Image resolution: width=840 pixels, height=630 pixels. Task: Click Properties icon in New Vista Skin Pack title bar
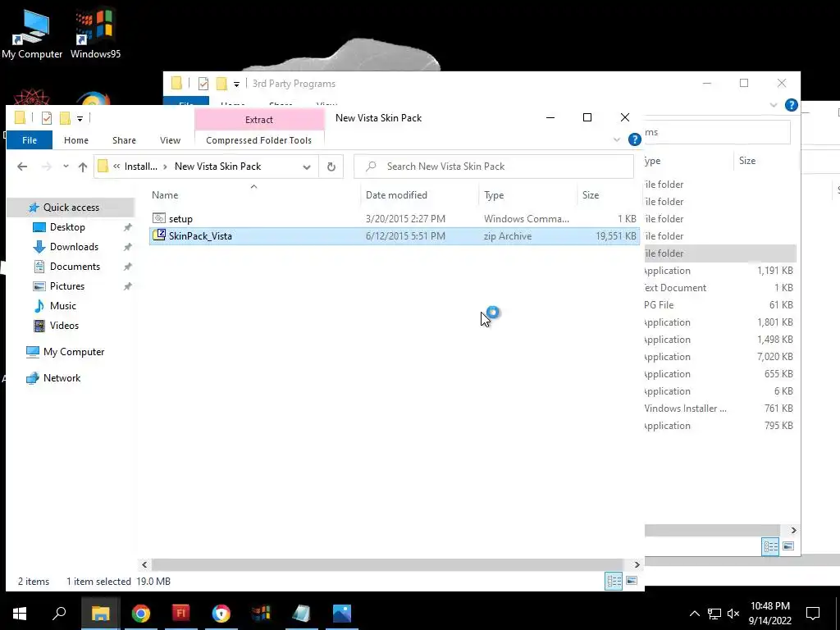point(47,118)
